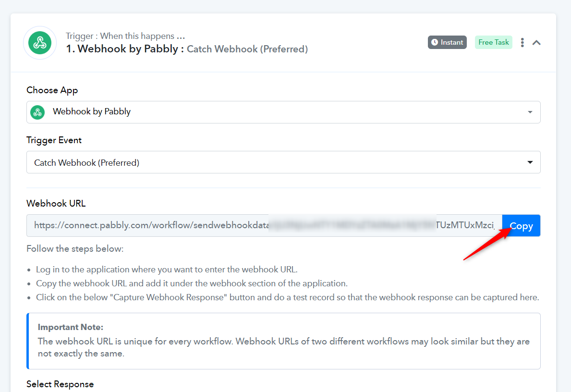
Task: Click the "Log in to the application" instruction
Action: [167, 269]
